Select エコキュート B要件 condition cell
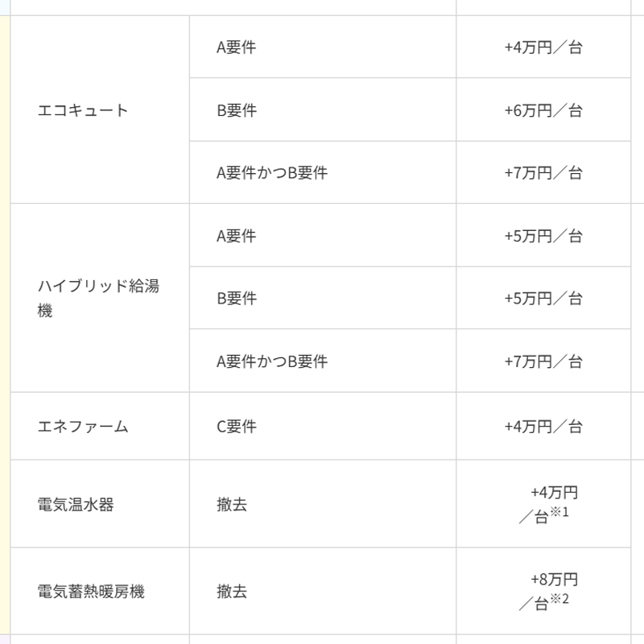The height and width of the screenshot is (644, 644). (323, 109)
